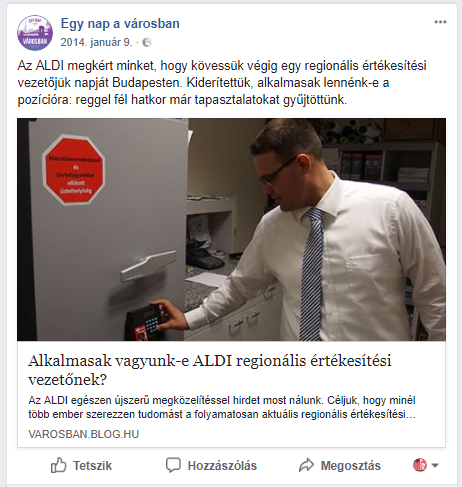Click the post text about ALDI
462x487 pixels.
222,83
